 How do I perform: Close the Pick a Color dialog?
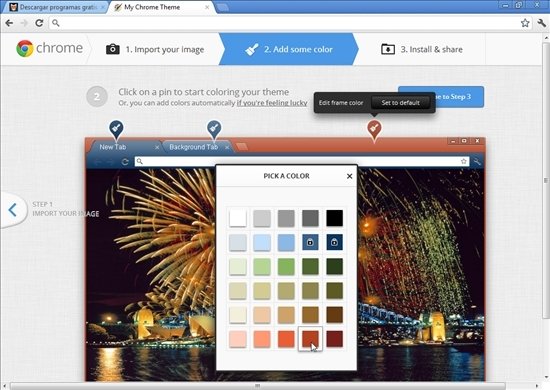click(349, 176)
